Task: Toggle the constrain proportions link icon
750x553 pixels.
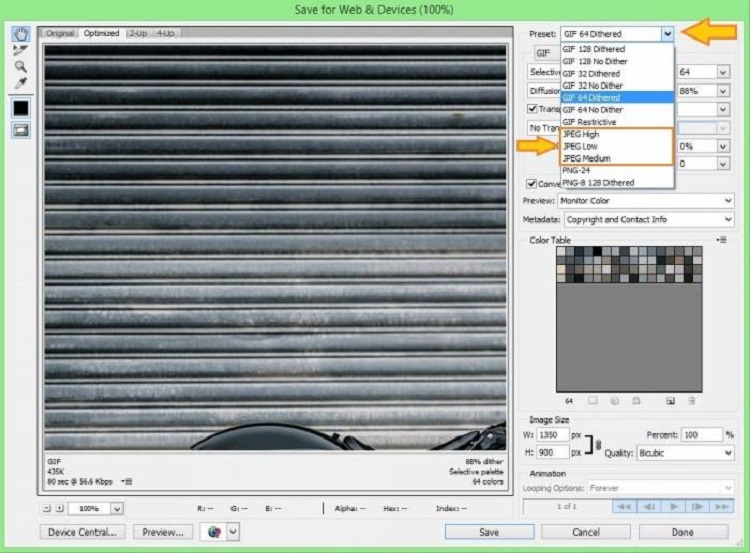Action: click(597, 444)
